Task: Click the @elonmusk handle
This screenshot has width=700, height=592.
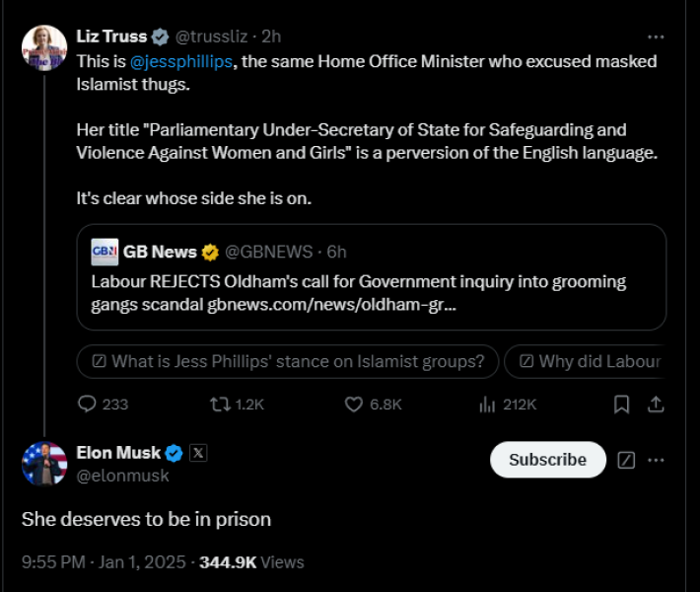Action: [x=122, y=476]
